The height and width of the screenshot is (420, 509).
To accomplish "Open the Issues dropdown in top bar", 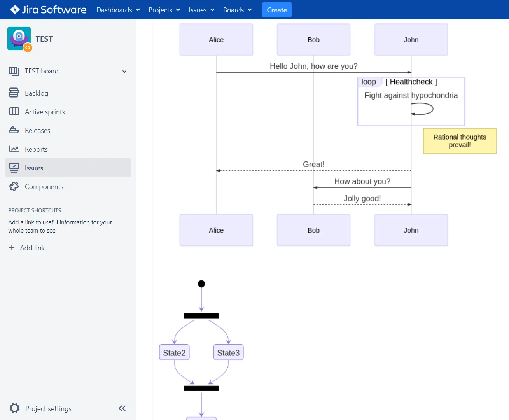I will (202, 10).
